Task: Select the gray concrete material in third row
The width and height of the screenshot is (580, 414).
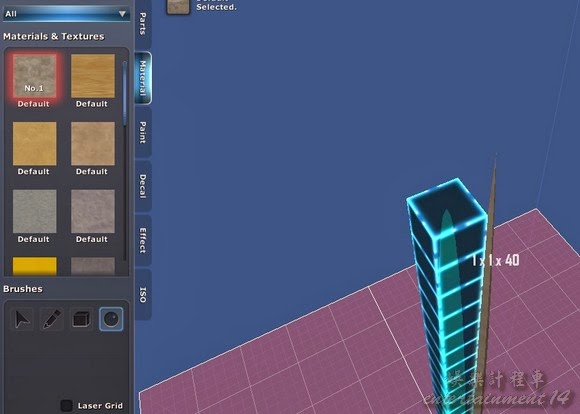Action: pyautogui.click(x=34, y=211)
